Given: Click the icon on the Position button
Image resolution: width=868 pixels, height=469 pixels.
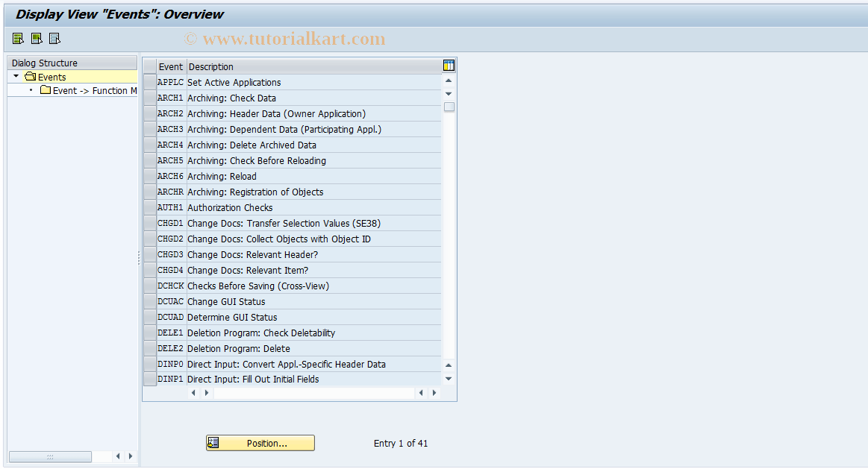Looking at the screenshot, I should pos(214,442).
